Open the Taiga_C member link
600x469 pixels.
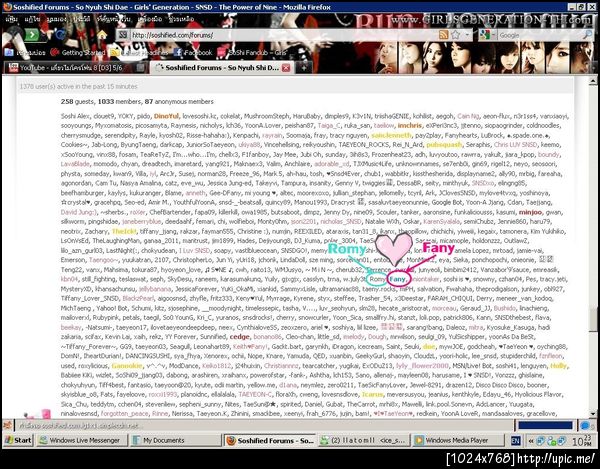coord(329,125)
